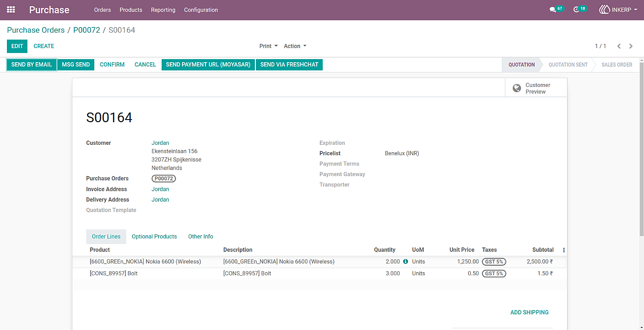Expand the Action dropdown

(295, 46)
